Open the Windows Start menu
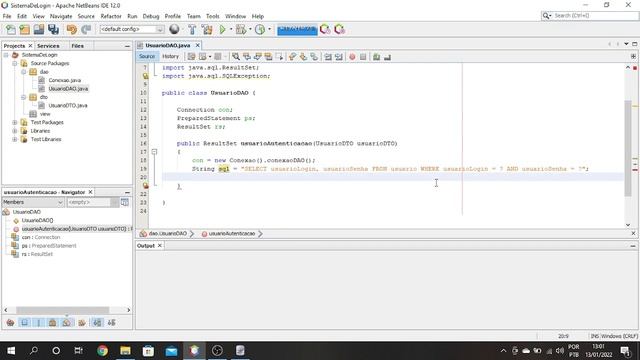Viewport: 640px width, 360px height. click(11, 351)
